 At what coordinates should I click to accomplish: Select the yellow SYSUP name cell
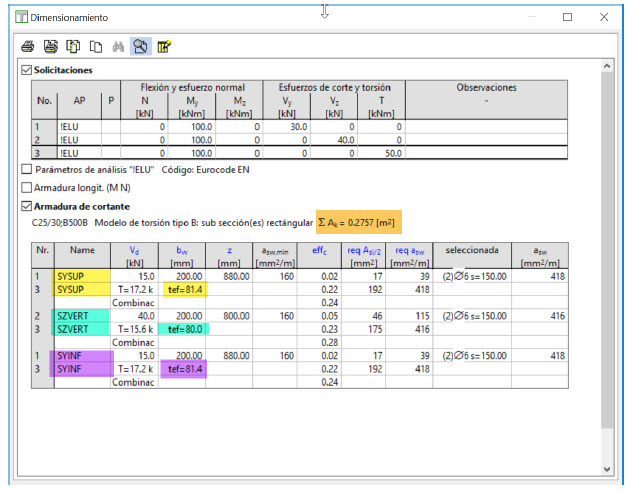click(72, 275)
